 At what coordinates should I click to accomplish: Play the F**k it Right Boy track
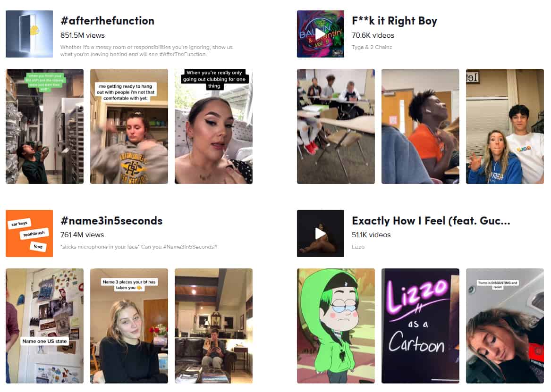pos(320,34)
